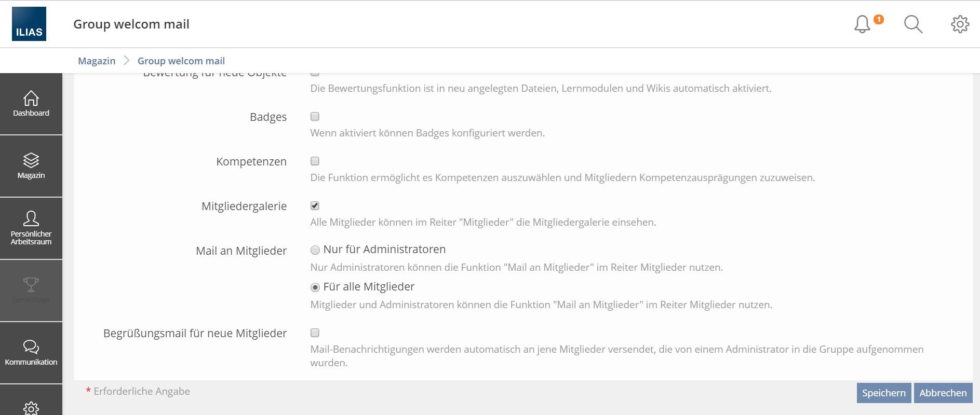Uncheck the Mitgliedergalerie checkbox

click(x=315, y=206)
